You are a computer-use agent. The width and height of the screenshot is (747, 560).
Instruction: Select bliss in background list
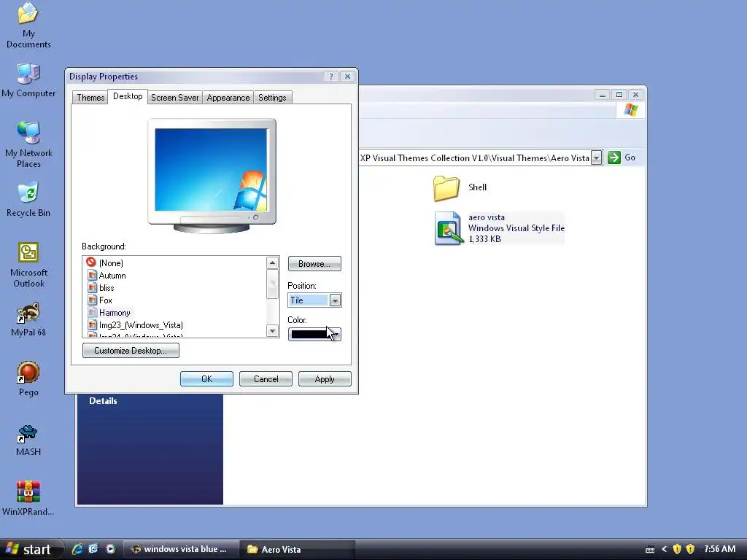pos(107,287)
